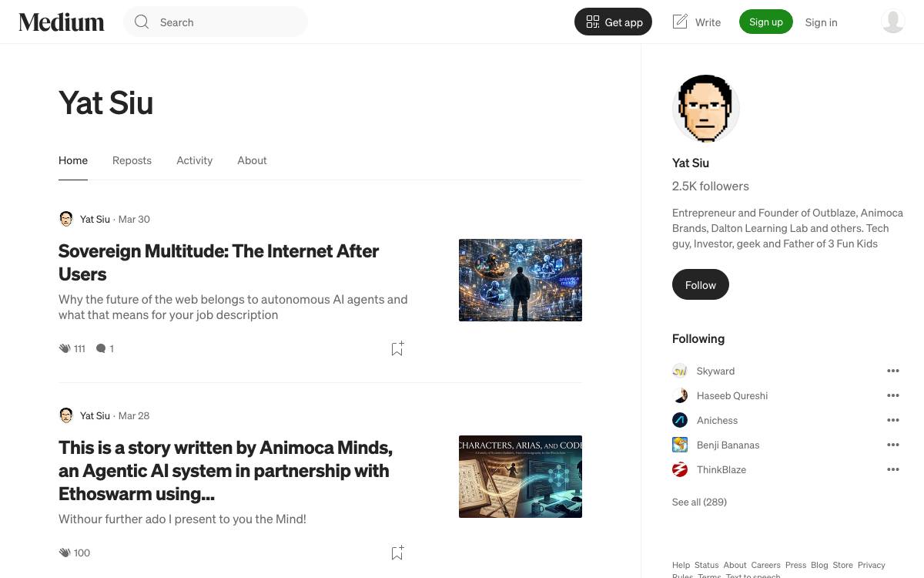
Task: Open the About footer link
Action: click(x=735, y=565)
